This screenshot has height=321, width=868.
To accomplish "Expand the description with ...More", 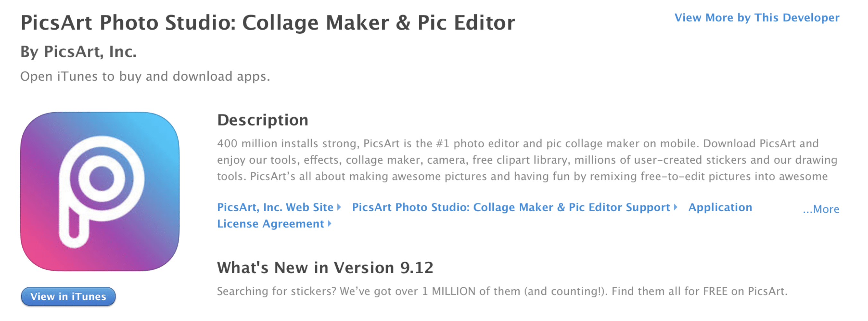I will (821, 209).
